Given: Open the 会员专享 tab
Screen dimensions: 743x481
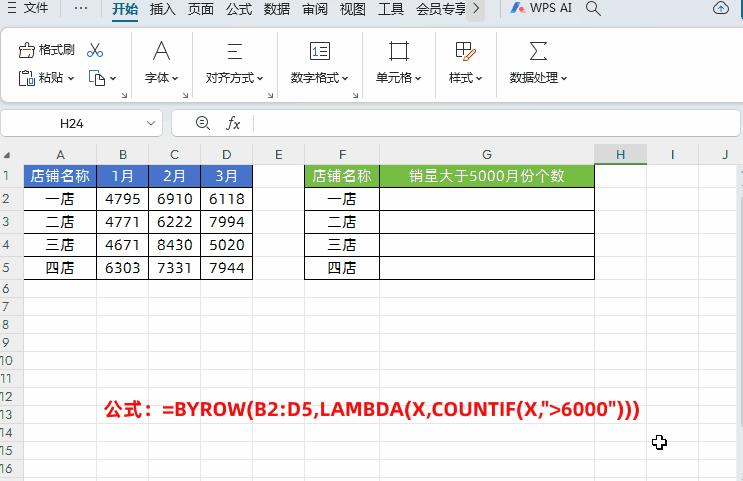Looking at the screenshot, I should click(x=441, y=9).
